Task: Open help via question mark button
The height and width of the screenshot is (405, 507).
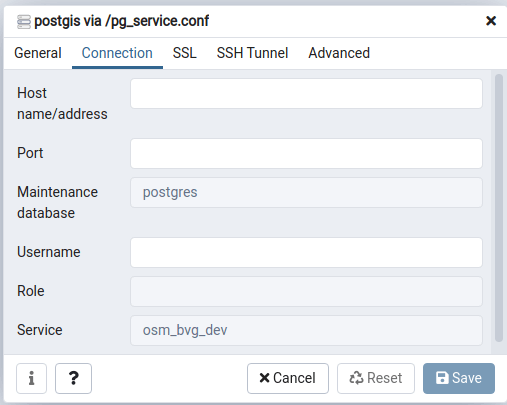Action: pos(73,378)
